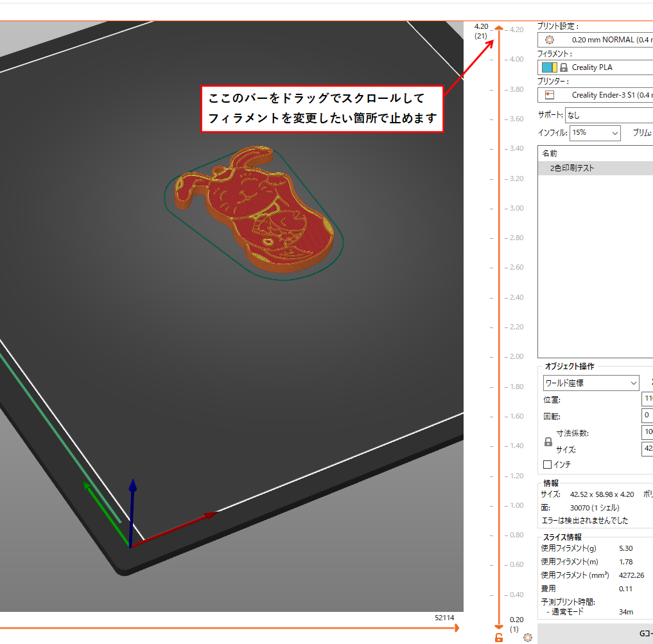Click the size value 42.52 x 58.98 x 4.20

pos(602,494)
